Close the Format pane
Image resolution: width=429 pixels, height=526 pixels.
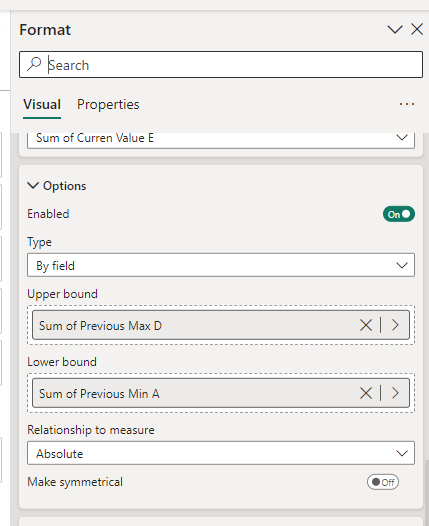click(417, 29)
